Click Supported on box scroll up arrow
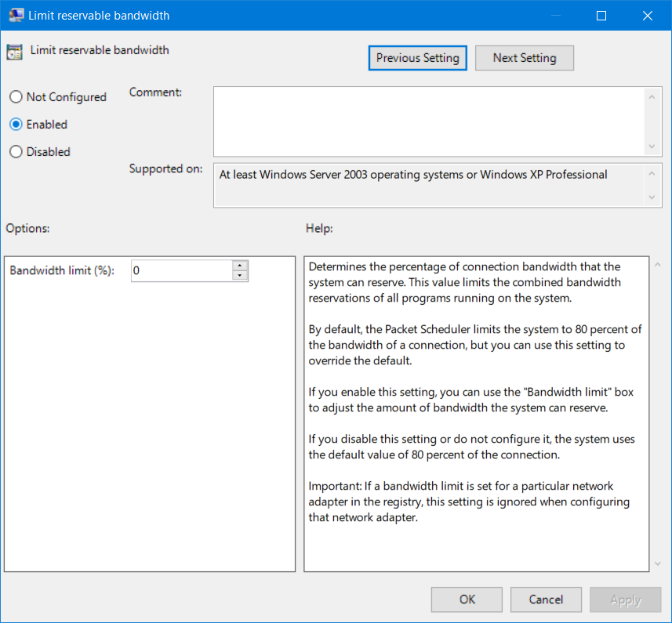 pos(652,173)
